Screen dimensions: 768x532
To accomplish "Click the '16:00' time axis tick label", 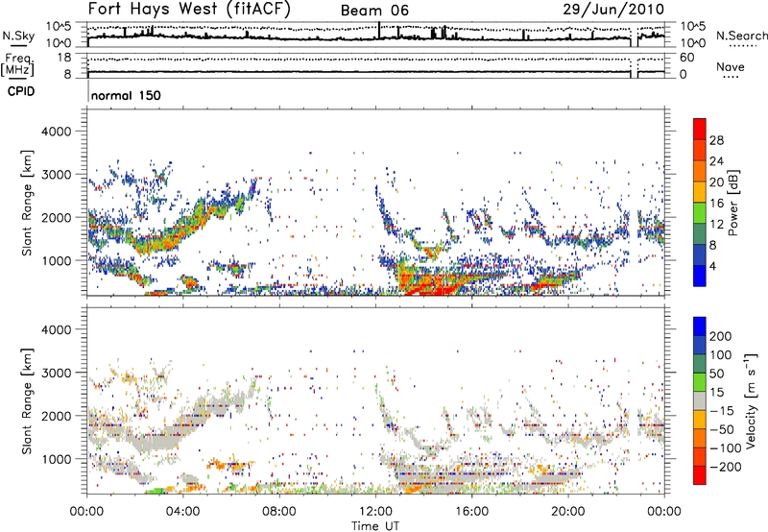I will (x=471, y=512).
